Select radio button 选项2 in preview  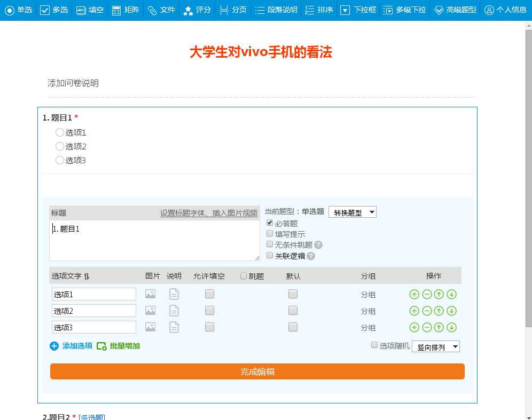(60, 146)
